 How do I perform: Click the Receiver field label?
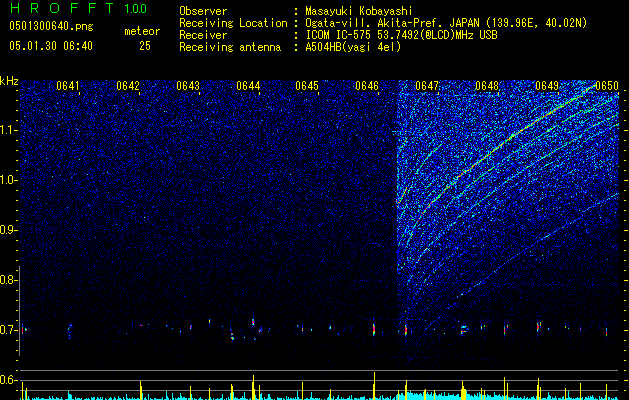[203, 35]
